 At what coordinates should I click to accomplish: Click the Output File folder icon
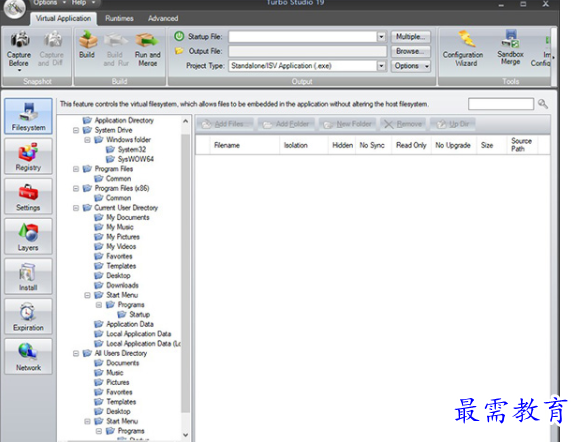tap(179, 51)
